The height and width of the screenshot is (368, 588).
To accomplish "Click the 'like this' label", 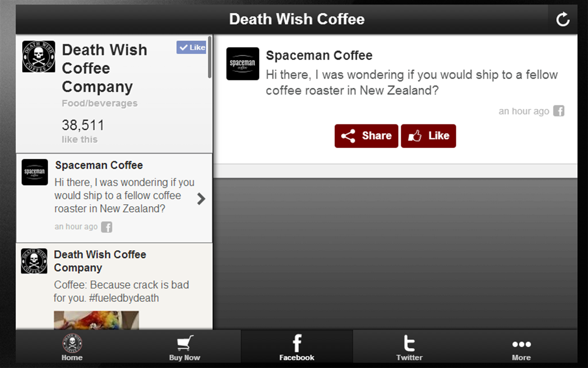I will [80, 139].
